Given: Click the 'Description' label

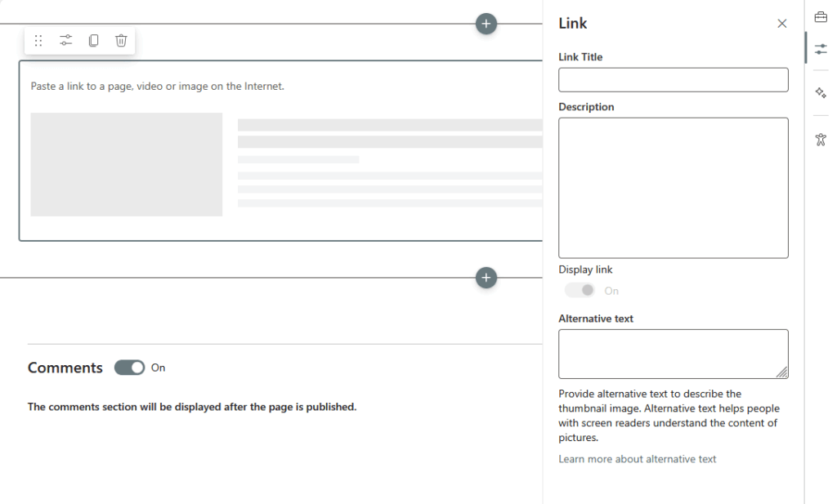Looking at the screenshot, I should coord(586,107).
